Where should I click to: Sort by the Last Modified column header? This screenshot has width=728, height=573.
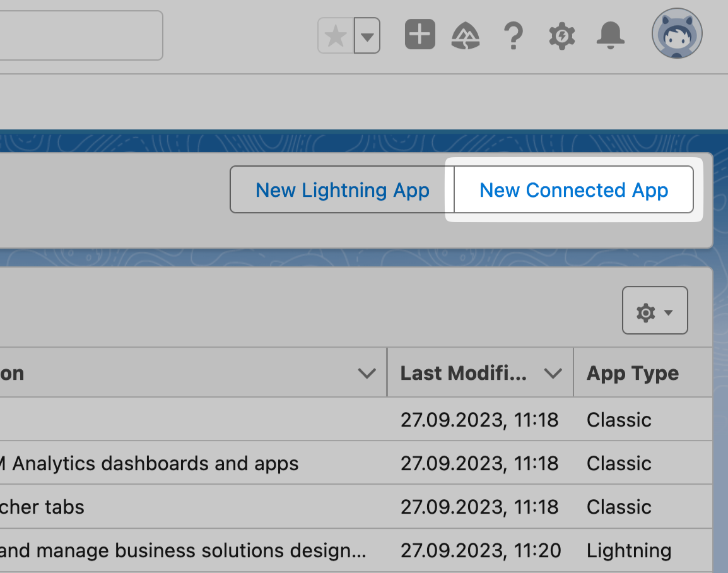[x=464, y=373]
